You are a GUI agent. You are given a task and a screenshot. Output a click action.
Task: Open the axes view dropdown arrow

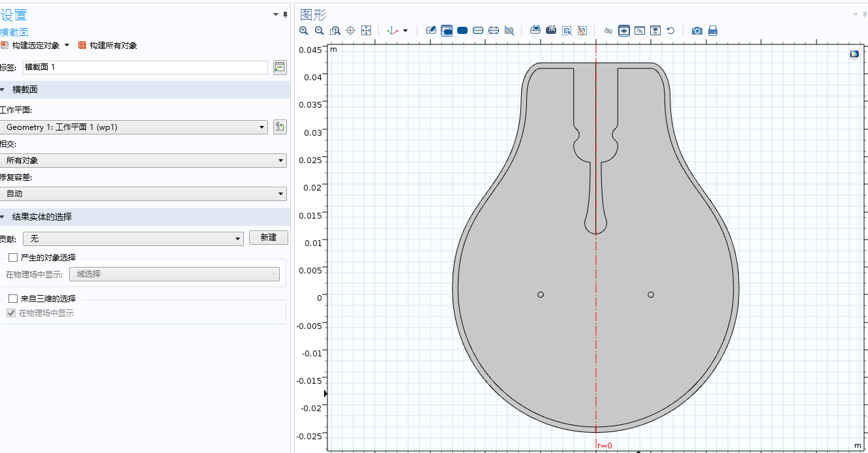pyautogui.click(x=405, y=31)
